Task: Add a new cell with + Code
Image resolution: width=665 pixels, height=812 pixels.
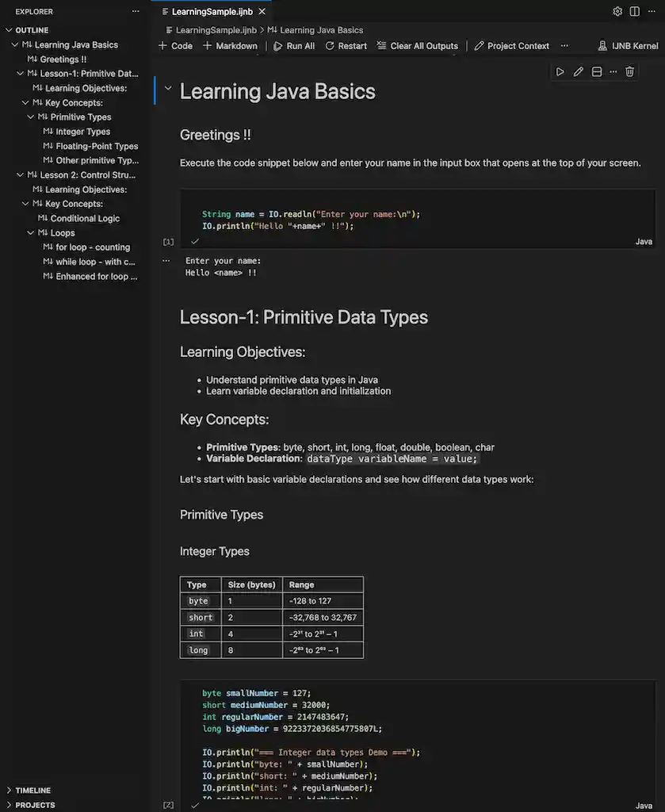Action: (174, 45)
